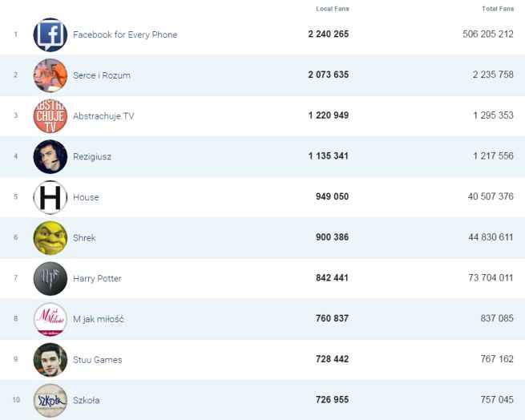Viewport: 525px width, 420px height.
Task: Click the Rezigiusz name link
Action: click(x=92, y=157)
